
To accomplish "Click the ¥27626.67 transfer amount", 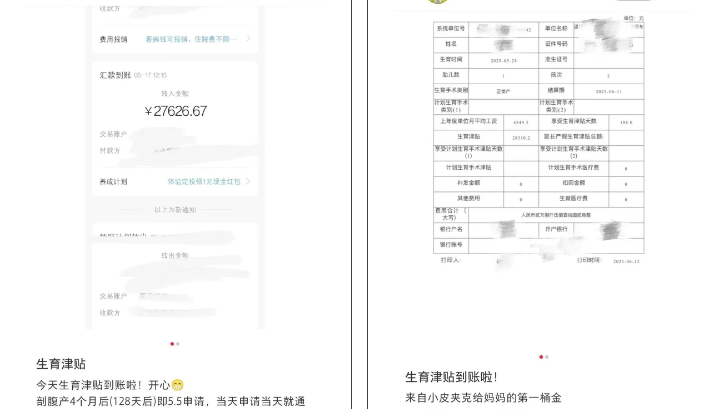I will (x=175, y=111).
